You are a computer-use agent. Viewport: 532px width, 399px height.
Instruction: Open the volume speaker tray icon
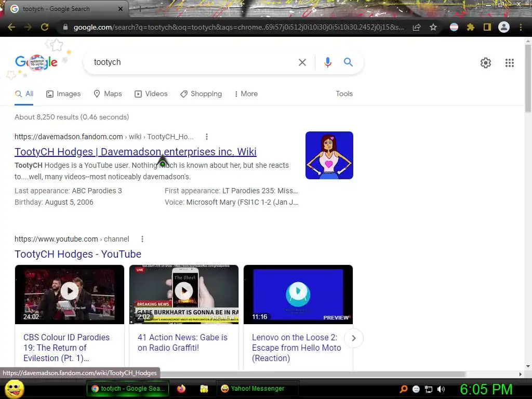point(441,389)
